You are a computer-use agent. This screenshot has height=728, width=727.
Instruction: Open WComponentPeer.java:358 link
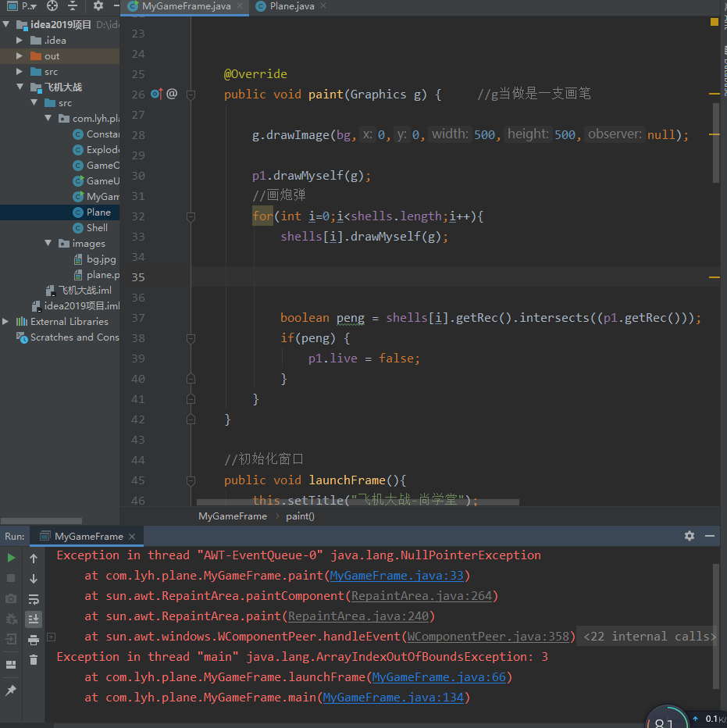pyautogui.click(x=488, y=637)
